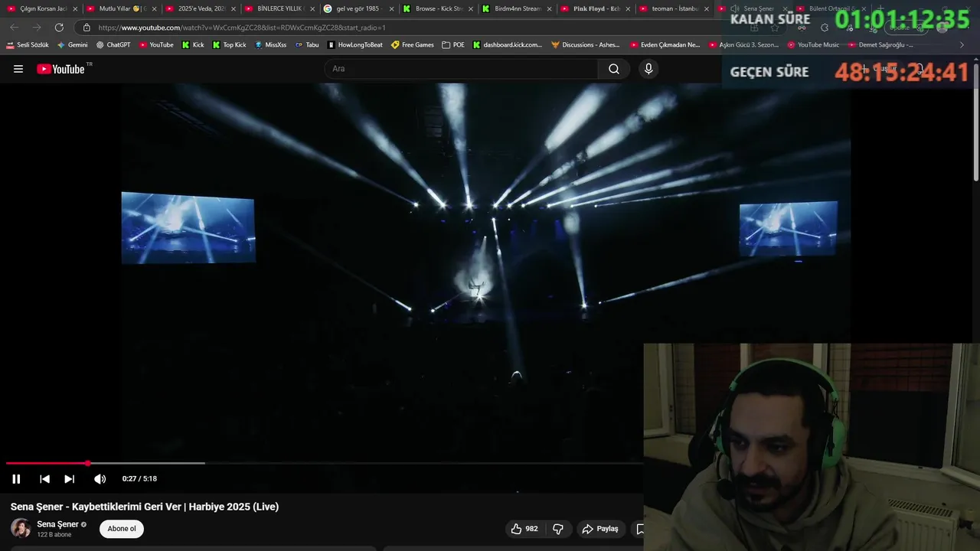Close the Pink Floyd tab
This screenshot has height=551, width=980.
(x=629, y=9)
